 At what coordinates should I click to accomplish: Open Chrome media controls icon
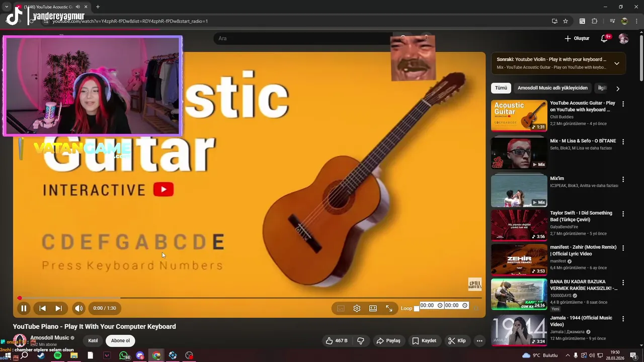click(x=612, y=21)
